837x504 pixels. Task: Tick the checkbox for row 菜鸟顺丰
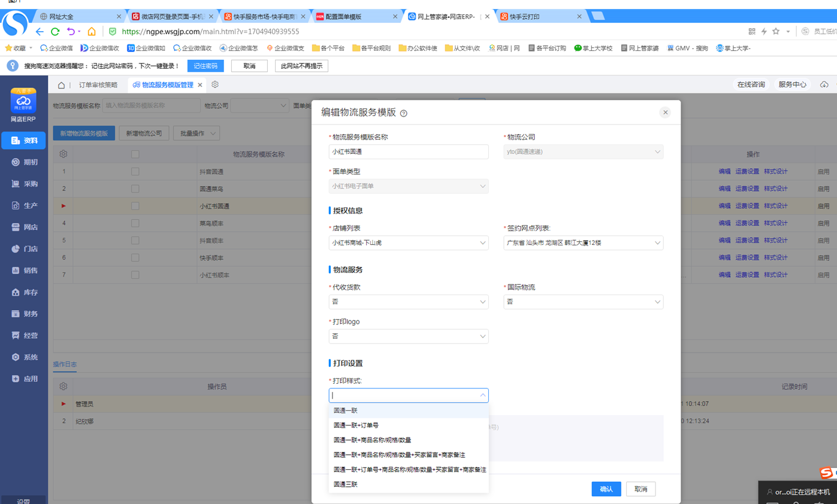click(135, 223)
